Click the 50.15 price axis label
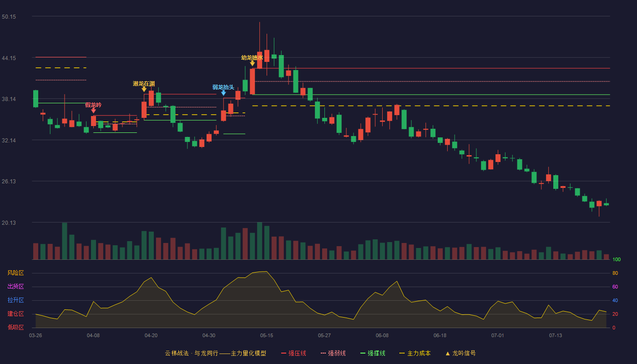 [9, 17]
